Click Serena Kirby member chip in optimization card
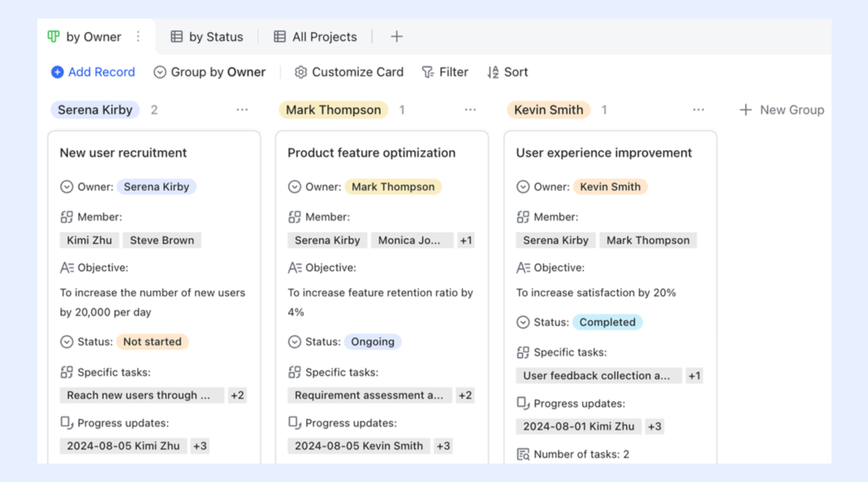The height and width of the screenshot is (482, 868). click(328, 240)
